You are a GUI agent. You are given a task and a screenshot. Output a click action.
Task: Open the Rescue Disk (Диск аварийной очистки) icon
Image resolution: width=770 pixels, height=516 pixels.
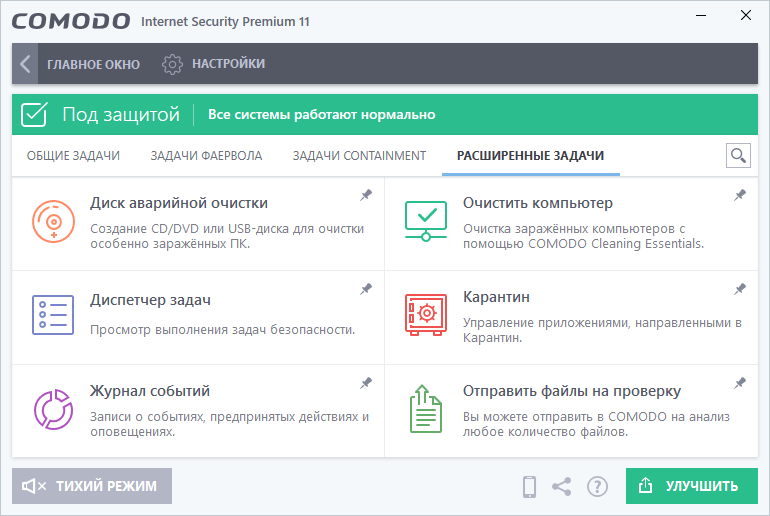click(x=52, y=221)
